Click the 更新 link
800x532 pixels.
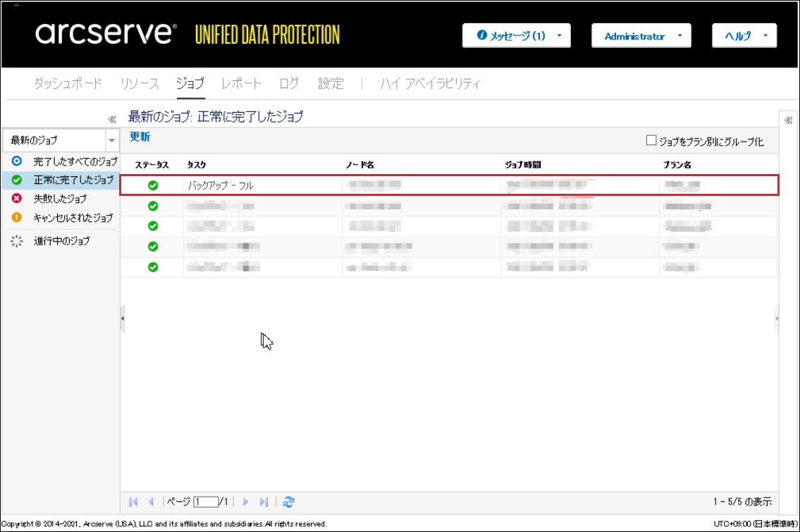pos(140,137)
